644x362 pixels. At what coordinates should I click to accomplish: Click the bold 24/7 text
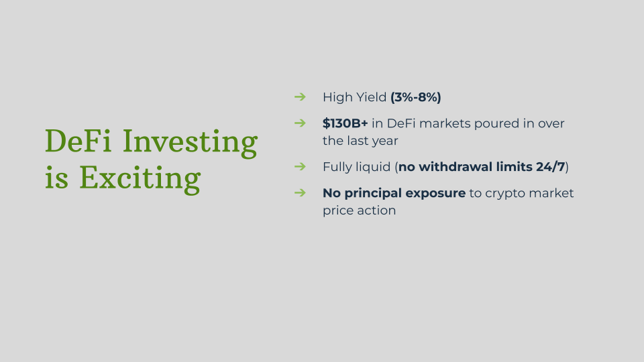tap(551, 167)
